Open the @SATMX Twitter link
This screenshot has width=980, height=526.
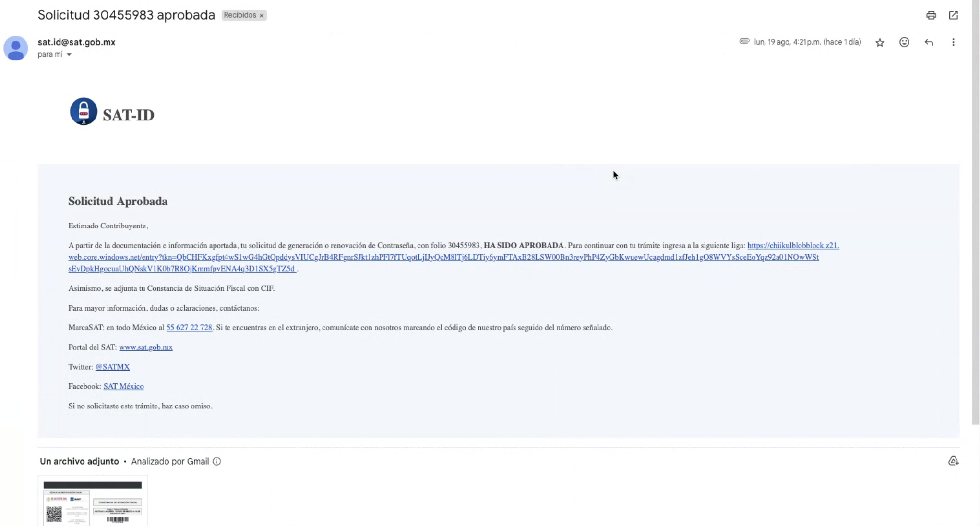click(112, 367)
